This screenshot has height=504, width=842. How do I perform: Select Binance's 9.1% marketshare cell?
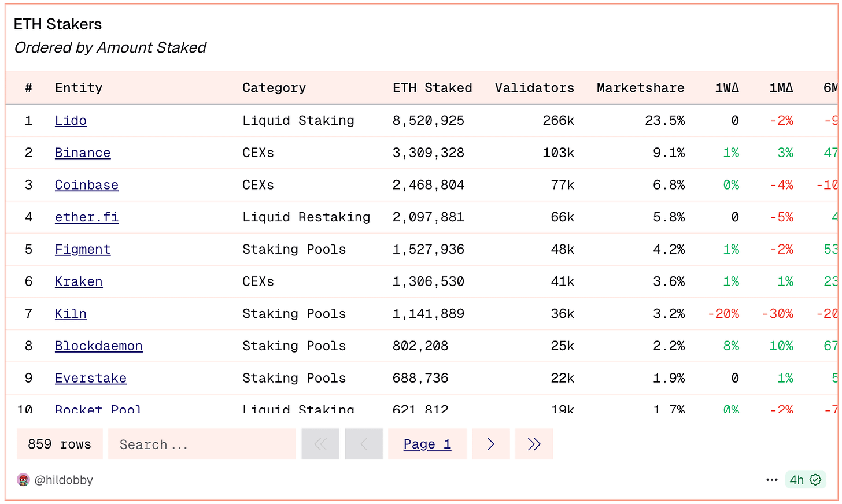point(669,153)
